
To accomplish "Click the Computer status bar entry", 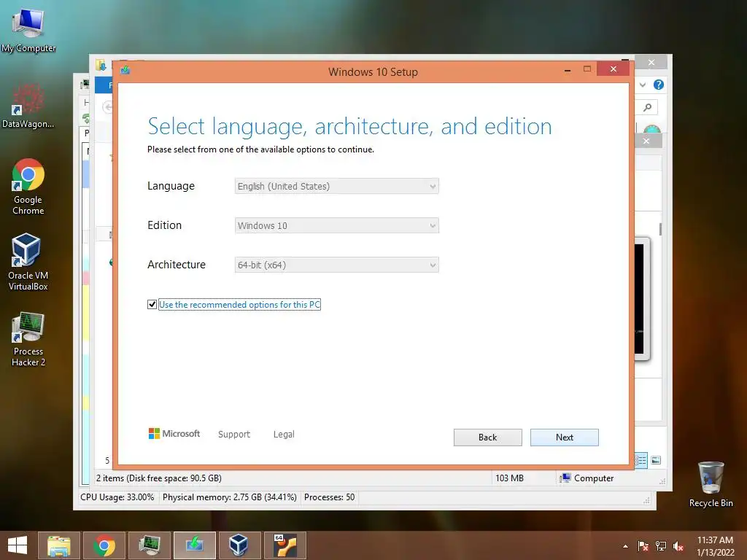I will [x=587, y=478].
